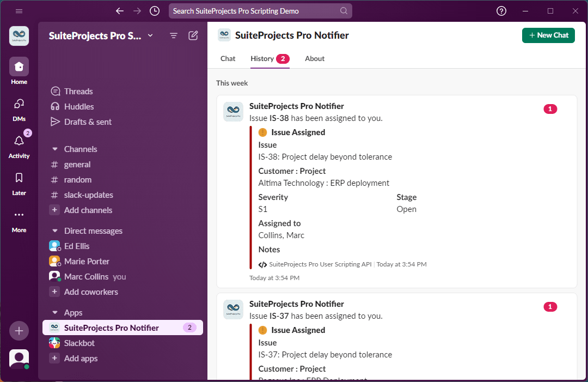Viewport: 588px width, 382px height.
Task: Click the Notifier avatar on the IS-38 card
Action: pos(233,112)
